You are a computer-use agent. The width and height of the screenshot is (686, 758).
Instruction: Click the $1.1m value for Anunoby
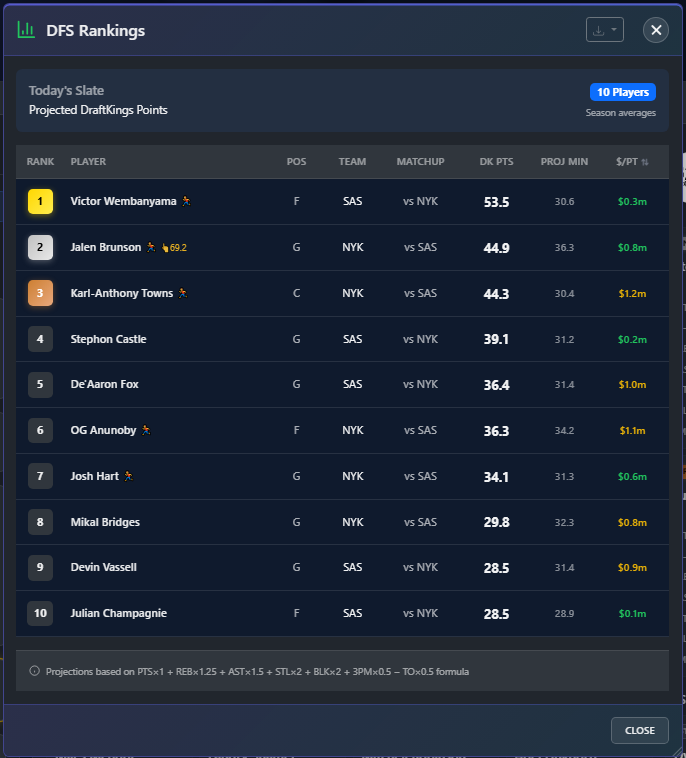click(x=632, y=430)
